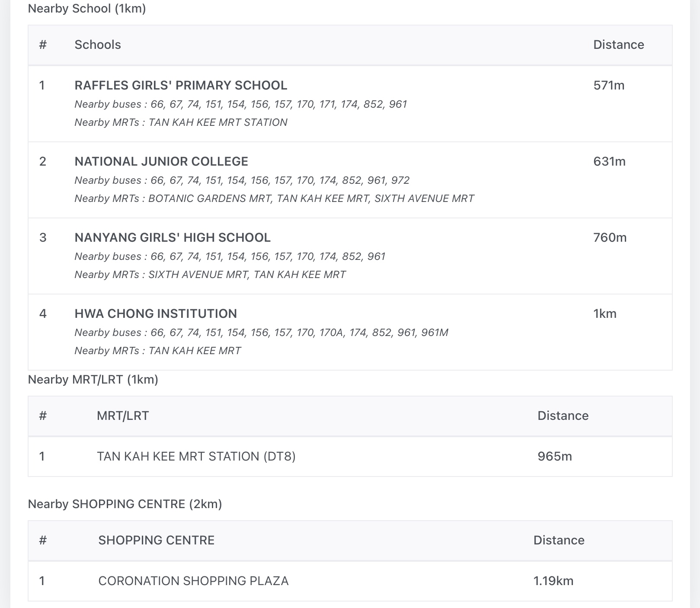Click the 571m distance value
The width and height of the screenshot is (700, 608).
tap(609, 85)
